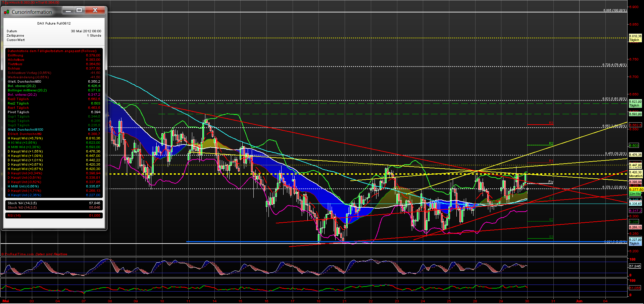644x304 pixels.
Task: Maximize the Cursorinformation window
Action: [x=79, y=10]
